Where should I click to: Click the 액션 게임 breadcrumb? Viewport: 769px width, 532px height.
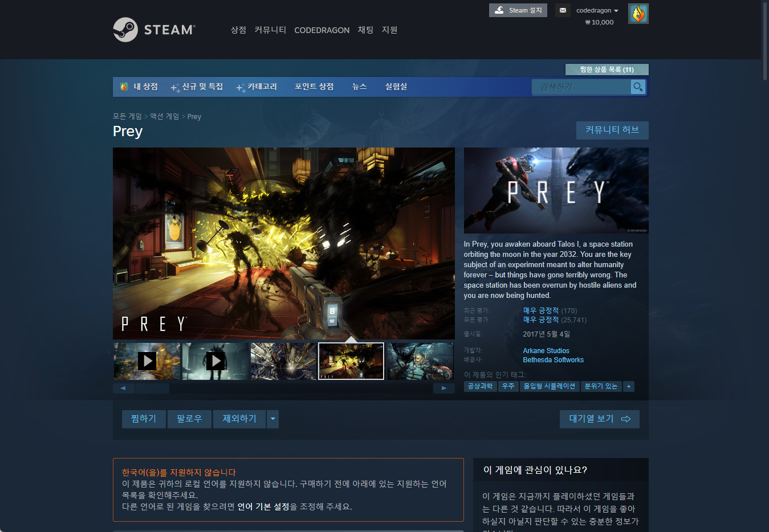point(164,116)
